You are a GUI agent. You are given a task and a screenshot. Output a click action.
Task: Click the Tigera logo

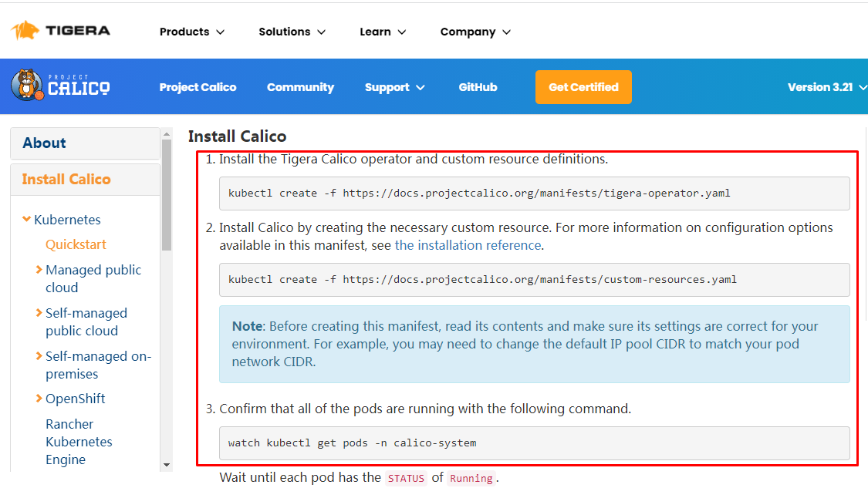point(60,31)
